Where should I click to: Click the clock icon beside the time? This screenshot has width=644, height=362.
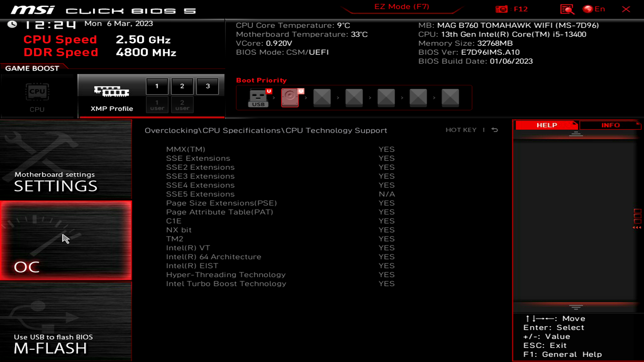pos(12,24)
